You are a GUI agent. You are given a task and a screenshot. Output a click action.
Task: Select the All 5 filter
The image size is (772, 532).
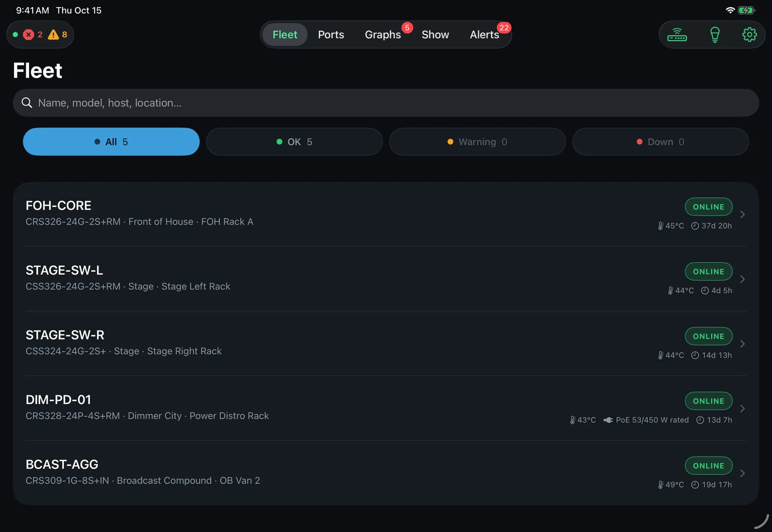[x=111, y=142]
